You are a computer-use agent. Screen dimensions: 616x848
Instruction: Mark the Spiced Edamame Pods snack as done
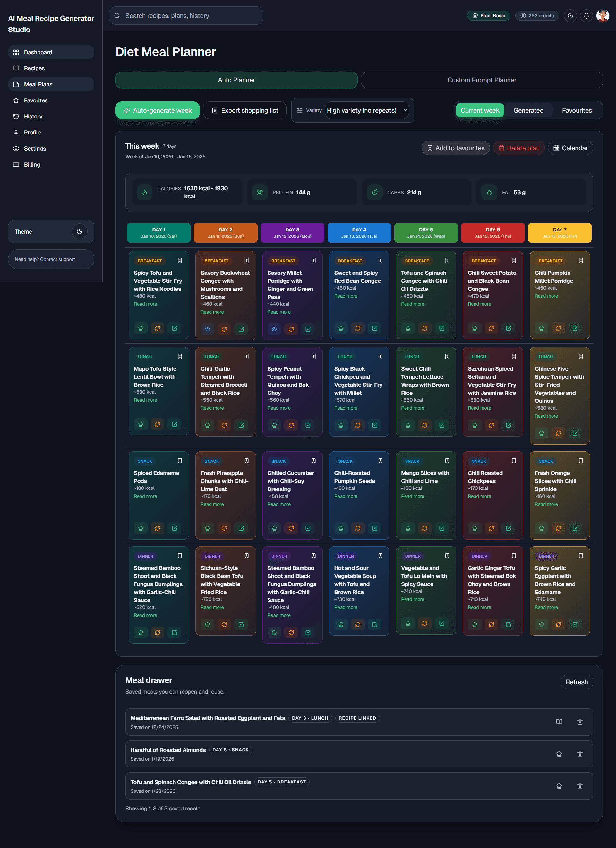175,528
